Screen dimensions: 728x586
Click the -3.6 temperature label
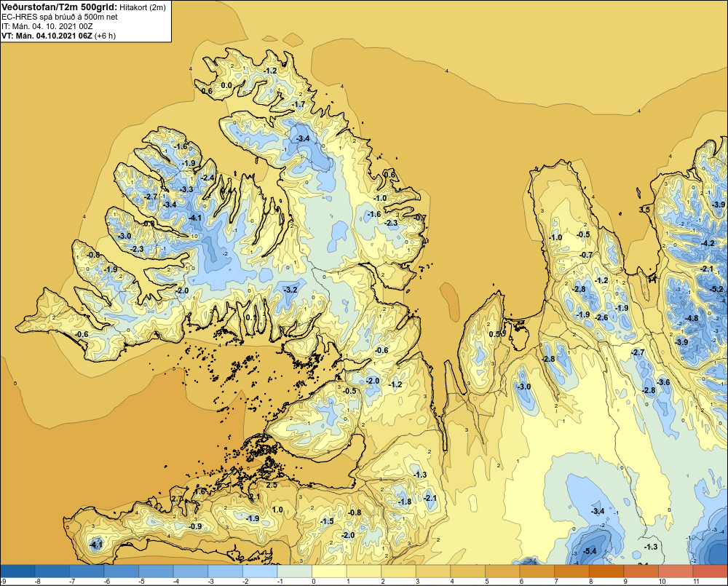pos(663,382)
